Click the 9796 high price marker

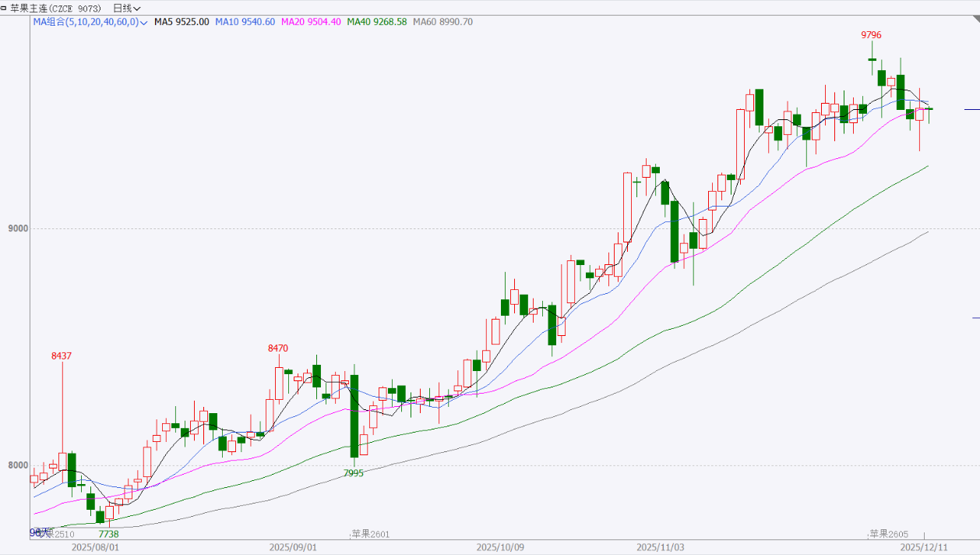click(871, 35)
